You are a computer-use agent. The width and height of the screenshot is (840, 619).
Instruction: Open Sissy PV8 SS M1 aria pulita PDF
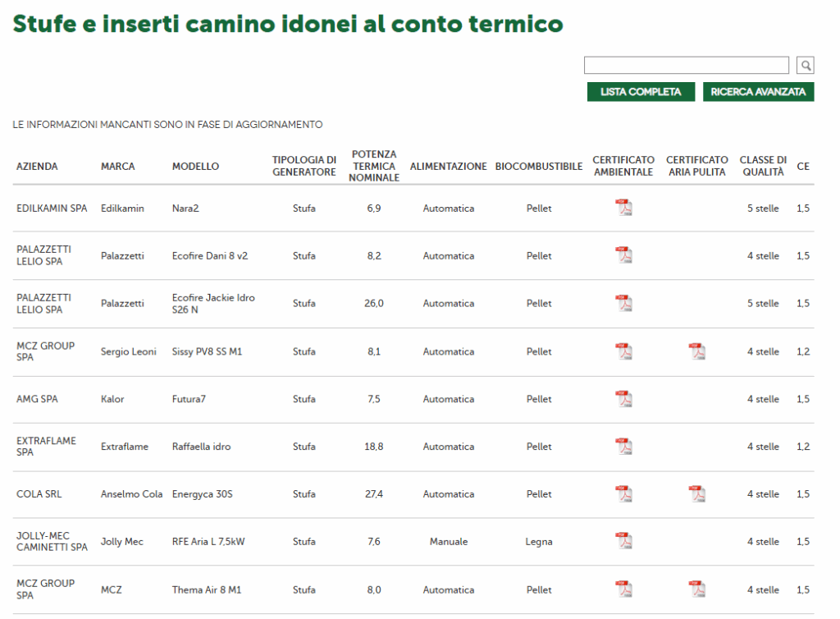(x=697, y=351)
